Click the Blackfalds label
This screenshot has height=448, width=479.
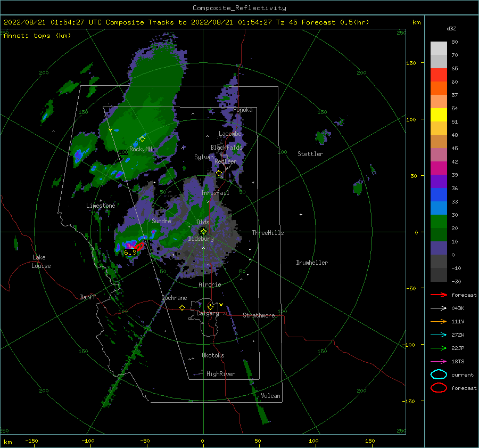(226, 148)
